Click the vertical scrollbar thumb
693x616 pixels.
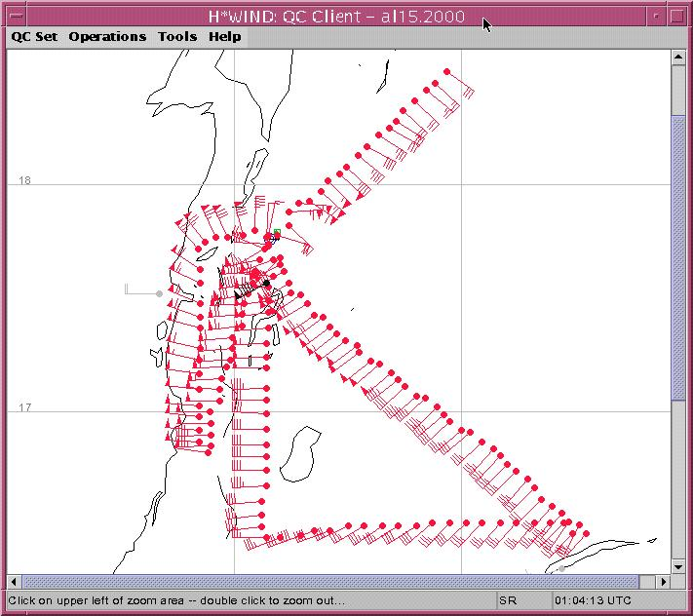coord(678,258)
